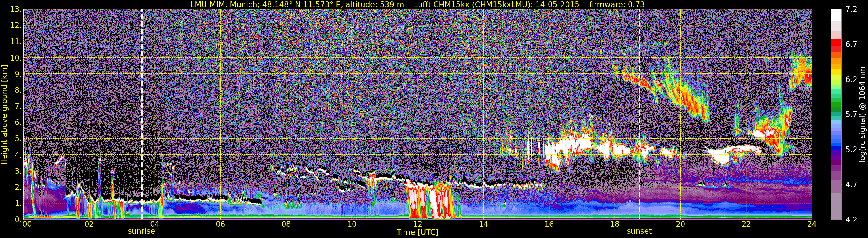Click the 'sunset' label below the plot
The height and width of the screenshot is (238, 868).
pos(639,231)
